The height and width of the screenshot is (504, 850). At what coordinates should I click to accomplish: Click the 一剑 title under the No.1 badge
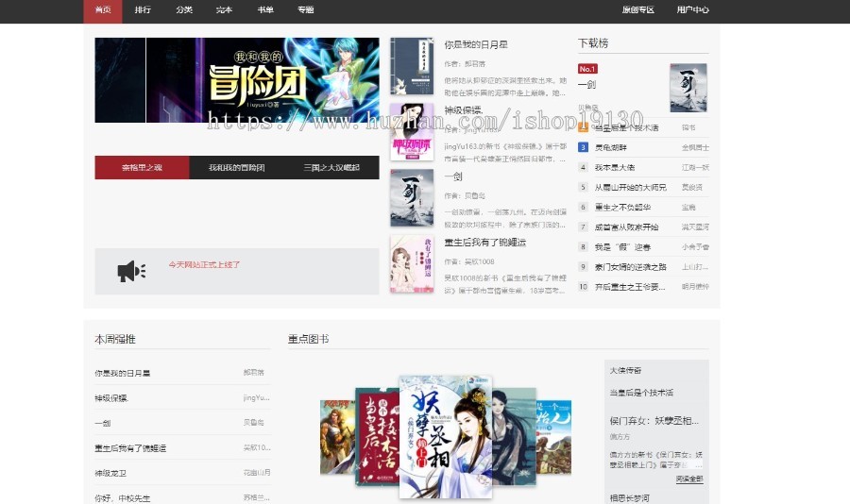587,85
